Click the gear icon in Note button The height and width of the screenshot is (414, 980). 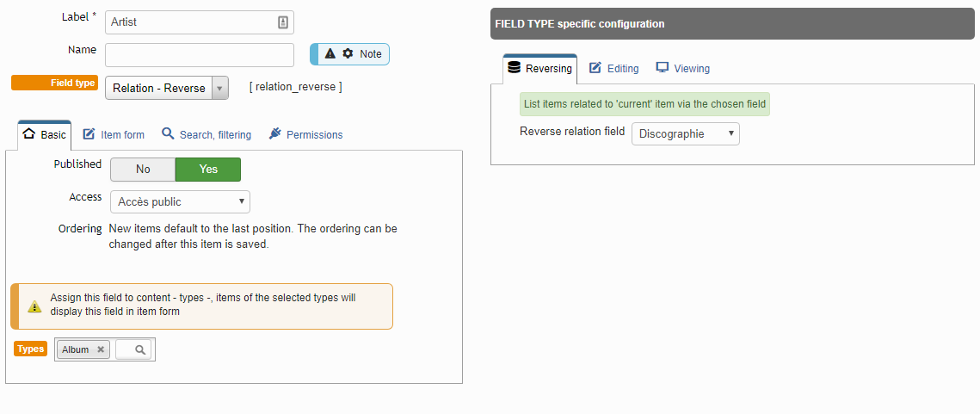(x=348, y=53)
